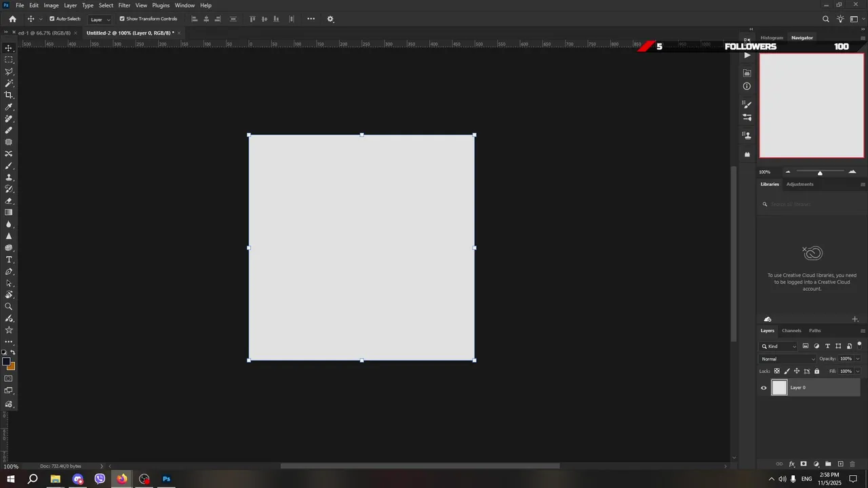Toggle lock position icon
868x488 pixels.
[797, 371]
